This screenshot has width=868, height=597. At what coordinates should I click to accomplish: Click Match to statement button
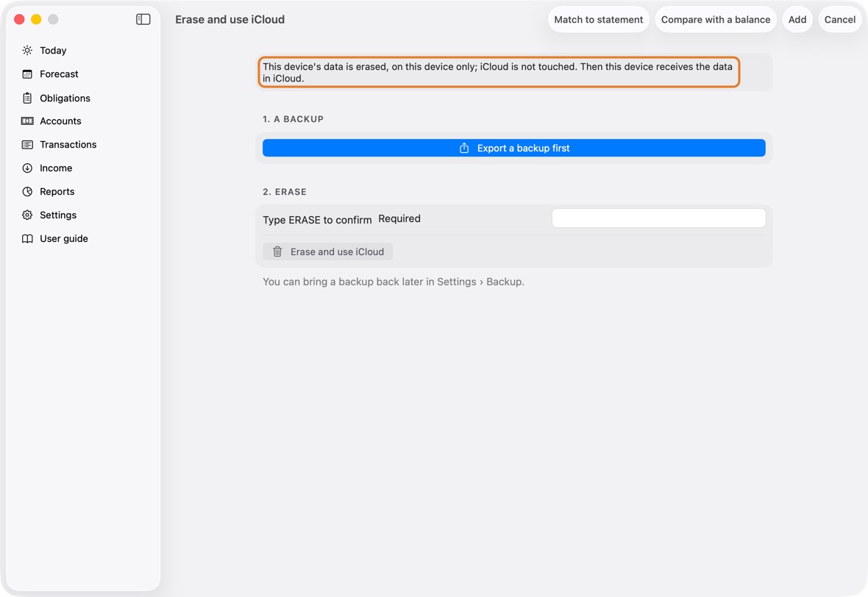(x=599, y=19)
